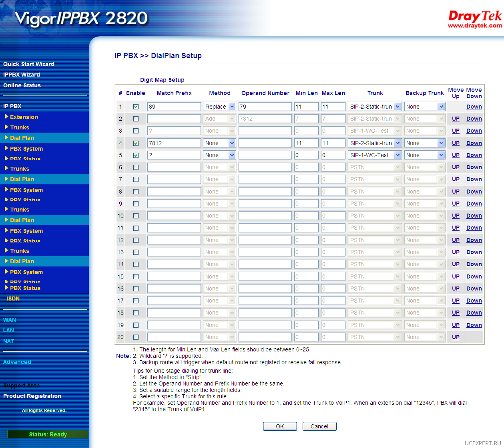
Task: Open rule 5 Trunk SIP-1-WC-Test dropdown
Action: coord(375,155)
